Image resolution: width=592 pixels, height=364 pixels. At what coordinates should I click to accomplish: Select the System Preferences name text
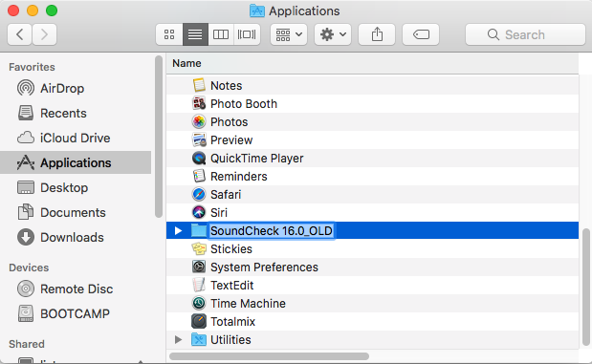(264, 268)
